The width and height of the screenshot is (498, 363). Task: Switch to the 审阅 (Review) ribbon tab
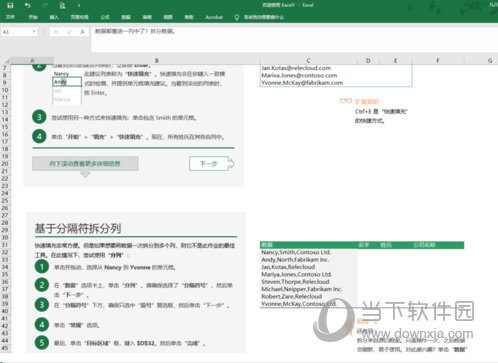coord(147,17)
